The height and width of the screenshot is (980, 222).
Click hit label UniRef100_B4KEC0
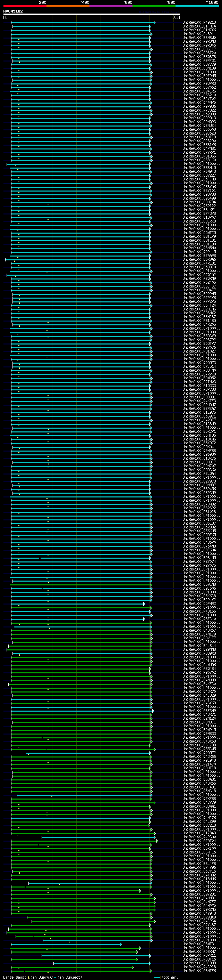pos(199,684)
